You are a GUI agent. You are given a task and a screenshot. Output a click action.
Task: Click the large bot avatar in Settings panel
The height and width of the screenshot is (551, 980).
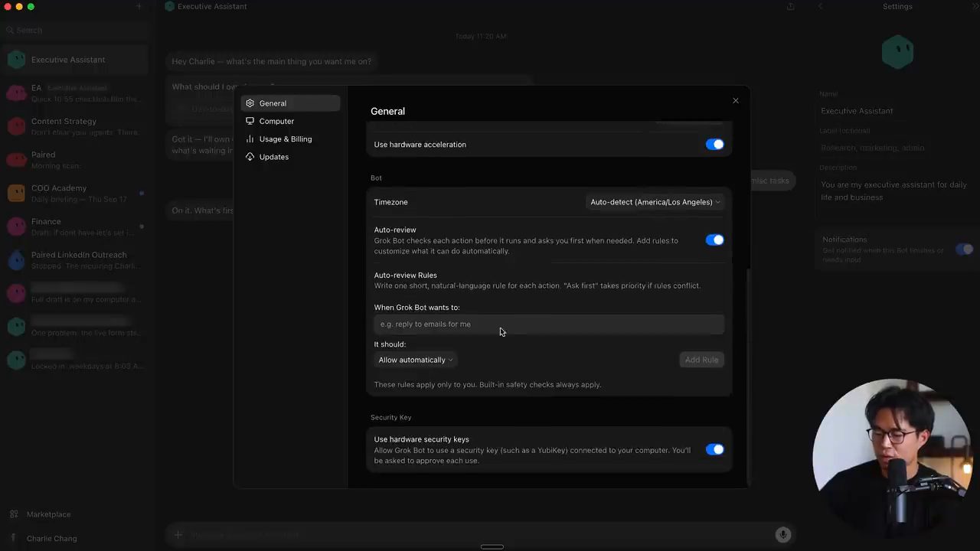897,53
